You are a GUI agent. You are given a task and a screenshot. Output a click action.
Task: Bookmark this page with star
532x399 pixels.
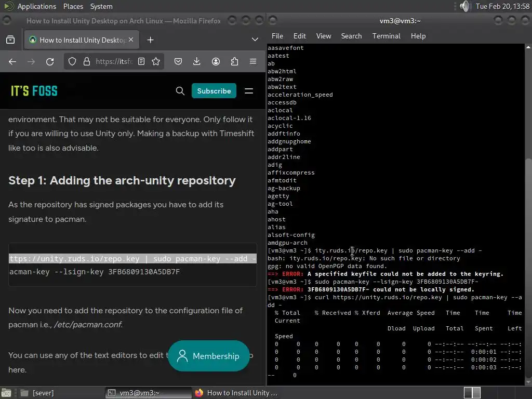(x=156, y=61)
